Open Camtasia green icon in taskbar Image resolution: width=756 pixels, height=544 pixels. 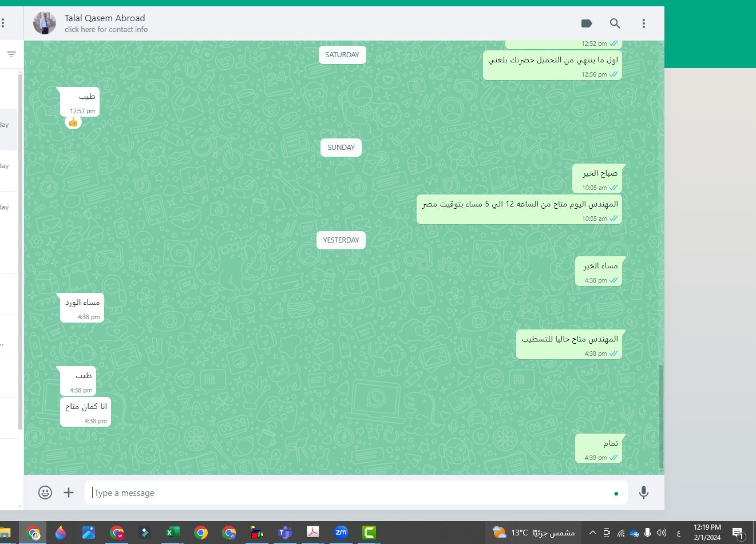coord(369,533)
